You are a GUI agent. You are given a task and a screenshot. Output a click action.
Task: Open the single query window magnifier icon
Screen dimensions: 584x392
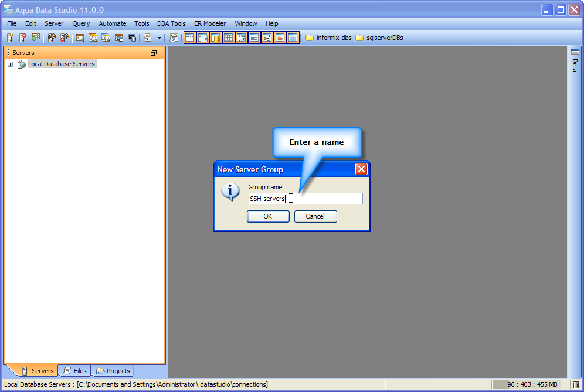[80, 38]
